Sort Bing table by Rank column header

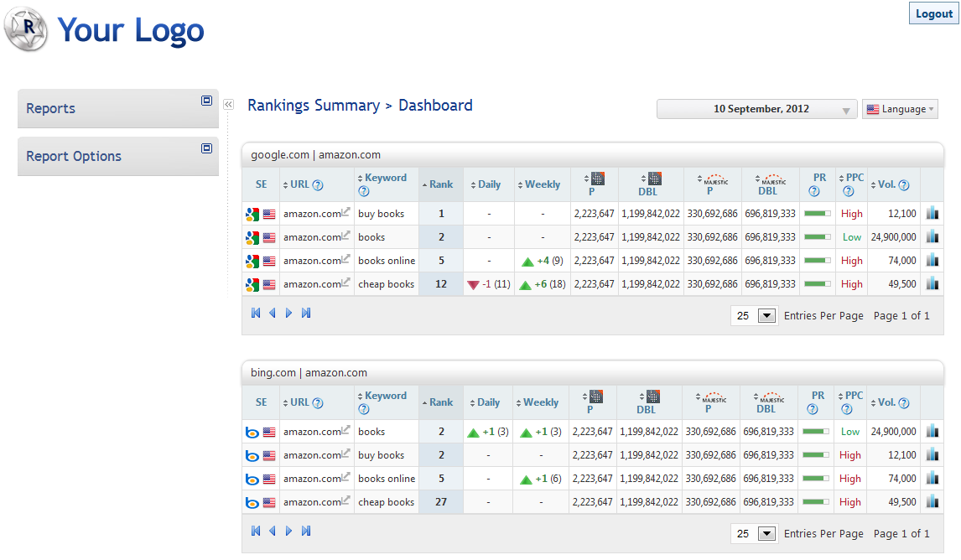point(440,402)
